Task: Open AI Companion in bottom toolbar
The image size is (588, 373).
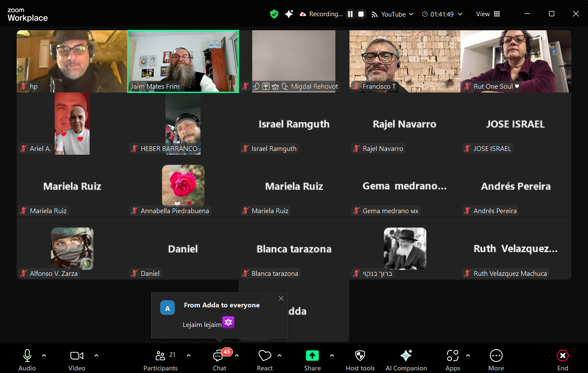Action: (406, 360)
